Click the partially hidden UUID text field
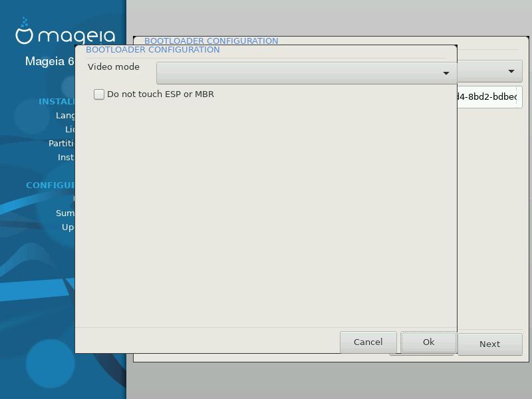Viewport: 532px width, 399px height. (489, 97)
